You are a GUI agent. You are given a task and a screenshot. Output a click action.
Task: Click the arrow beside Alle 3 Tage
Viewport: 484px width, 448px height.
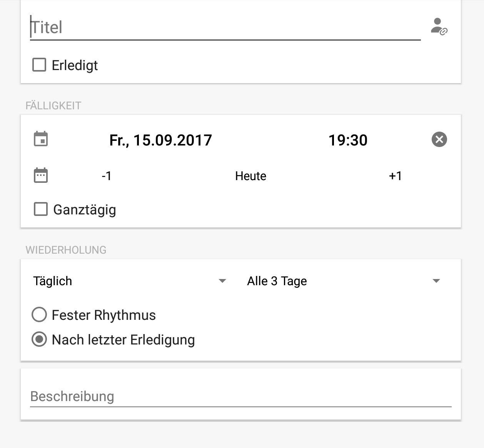[x=436, y=281]
